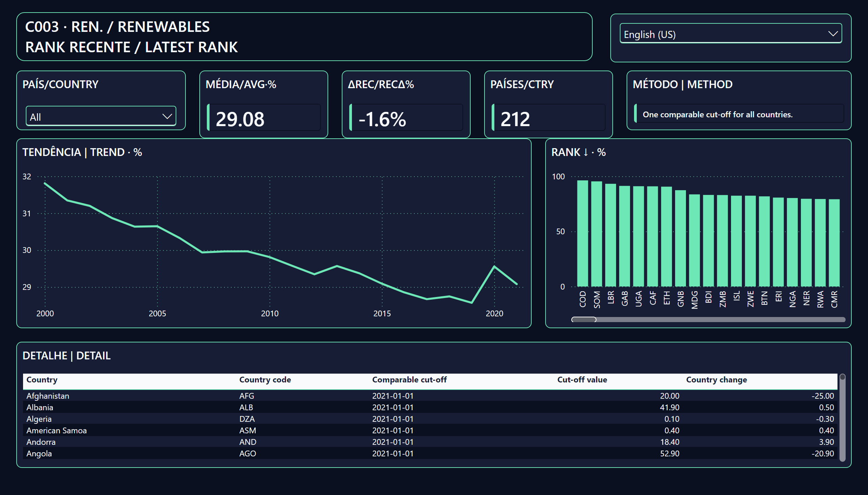
Task: Sort by Country code column header
Action: [265, 380]
